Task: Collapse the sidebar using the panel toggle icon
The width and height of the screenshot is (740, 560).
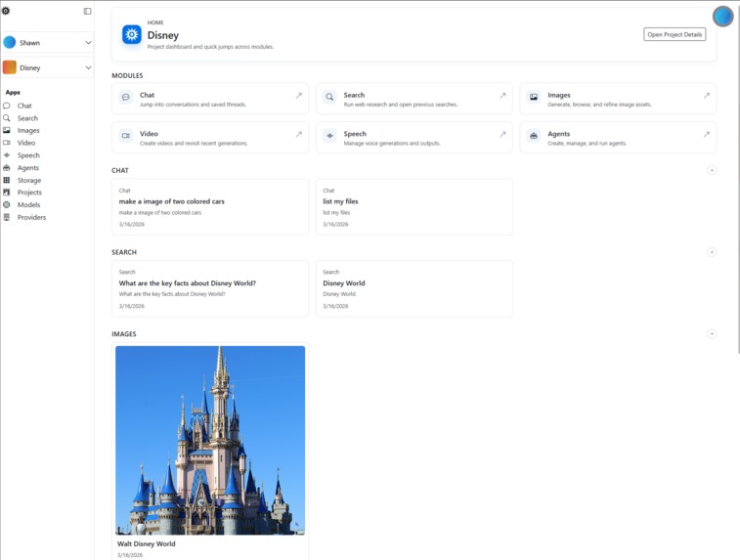Action: click(87, 11)
